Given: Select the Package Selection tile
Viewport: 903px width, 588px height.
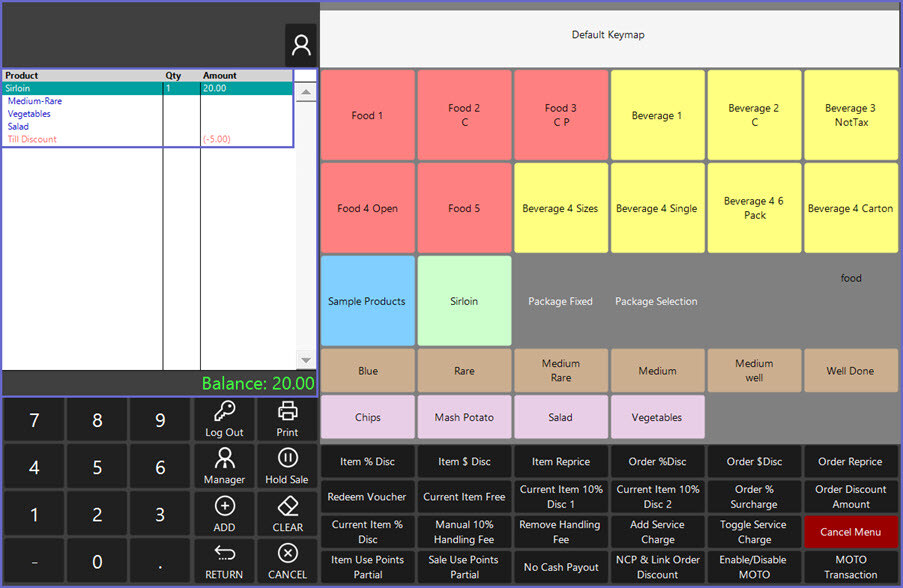Looking at the screenshot, I should (x=656, y=301).
